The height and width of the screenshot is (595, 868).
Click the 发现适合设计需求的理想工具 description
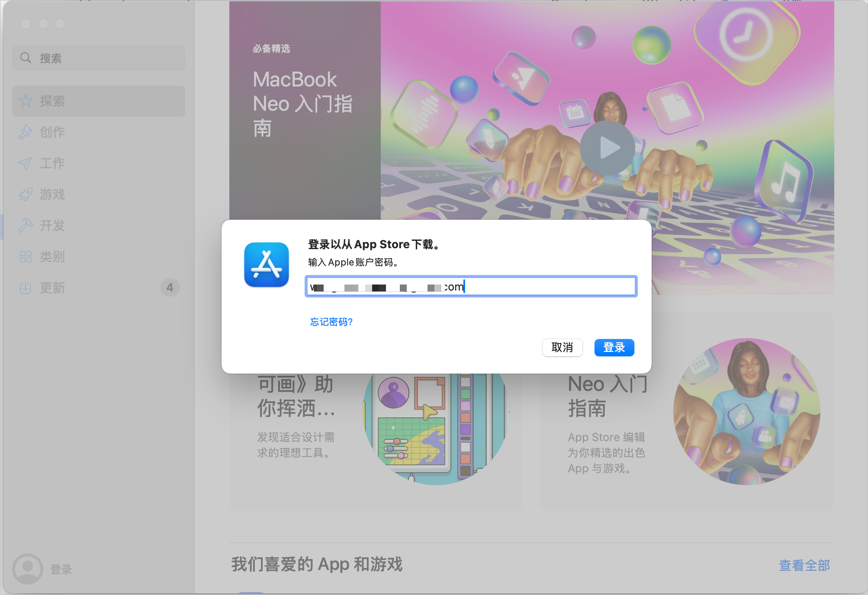point(296,445)
